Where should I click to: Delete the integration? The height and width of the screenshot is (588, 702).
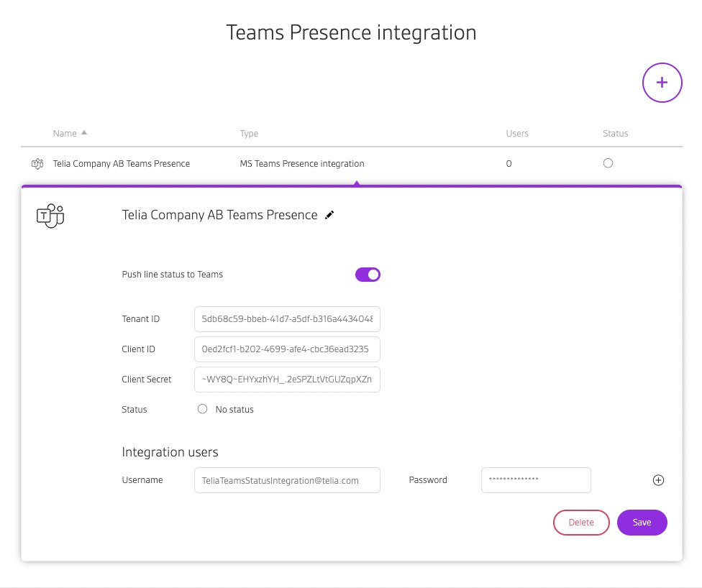[581, 522]
